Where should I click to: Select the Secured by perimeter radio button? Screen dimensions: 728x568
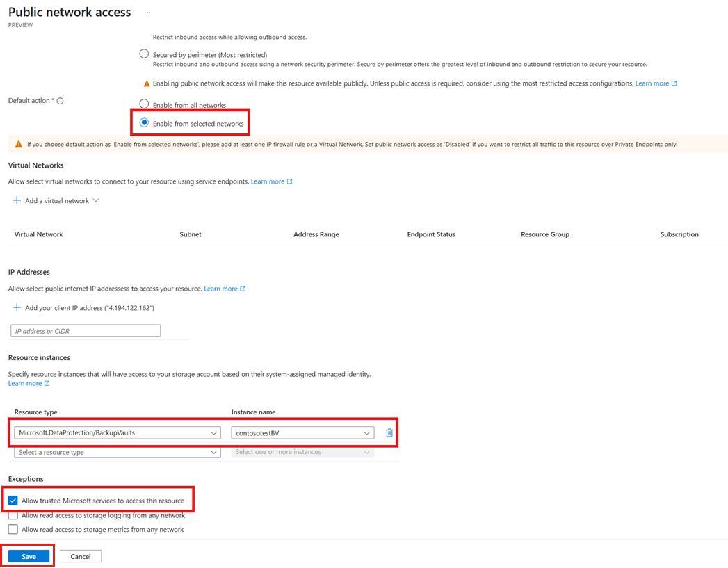(x=144, y=54)
